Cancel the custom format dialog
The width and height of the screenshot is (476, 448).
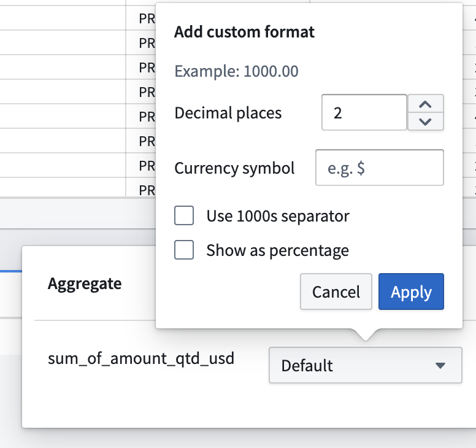coord(336,292)
